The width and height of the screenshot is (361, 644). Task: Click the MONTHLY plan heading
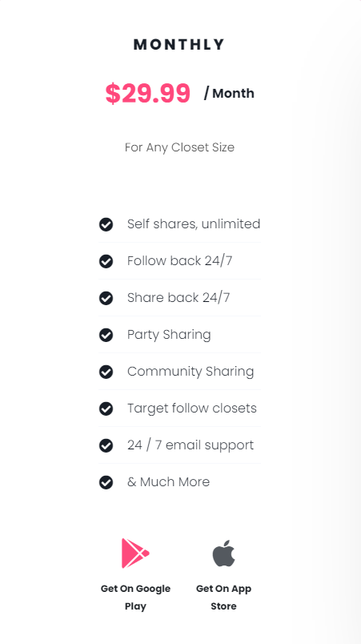tap(179, 44)
